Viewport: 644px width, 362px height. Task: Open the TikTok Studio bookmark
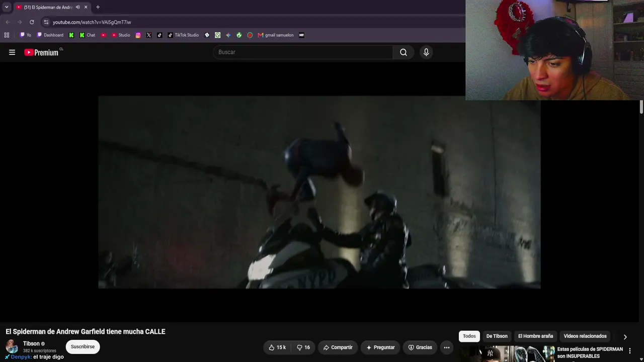point(183,35)
